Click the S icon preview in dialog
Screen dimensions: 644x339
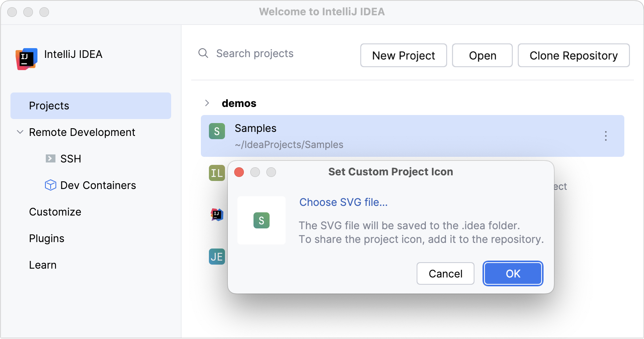[x=262, y=220]
